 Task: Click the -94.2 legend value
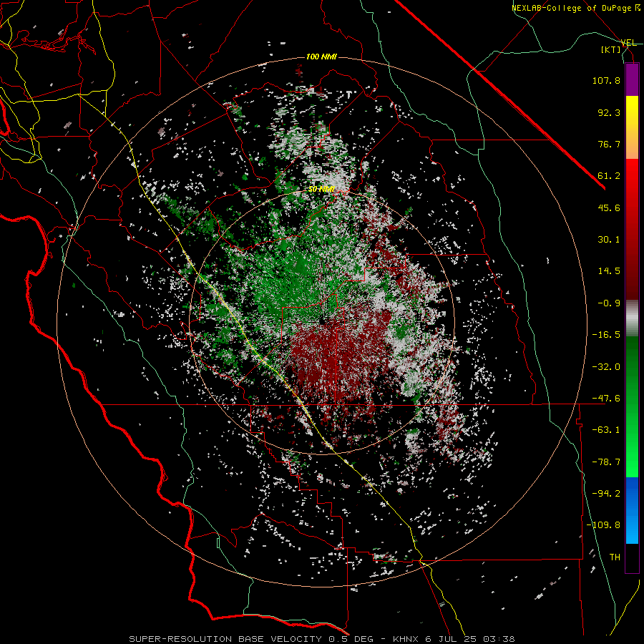(606, 494)
